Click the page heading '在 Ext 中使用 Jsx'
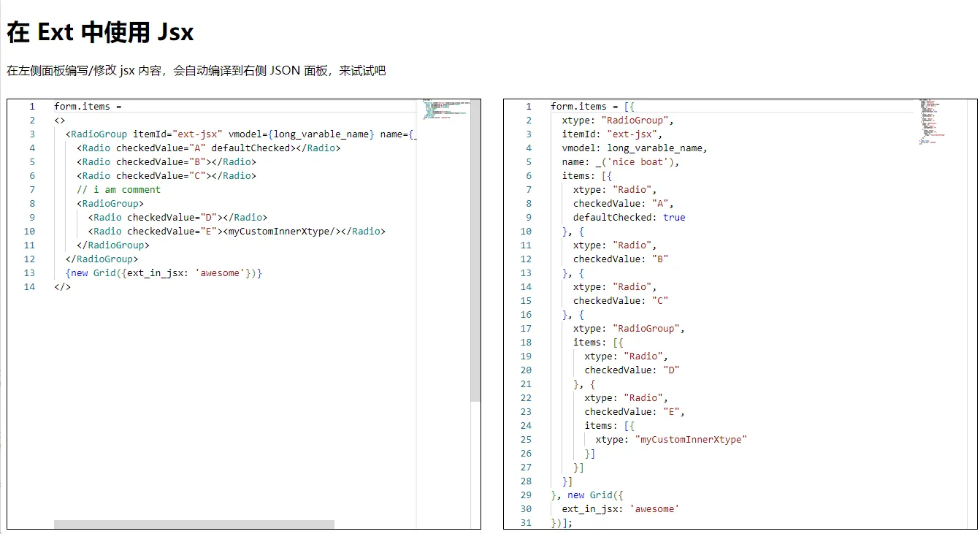This screenshot has height=534, width=980. [x=100, y=32]
